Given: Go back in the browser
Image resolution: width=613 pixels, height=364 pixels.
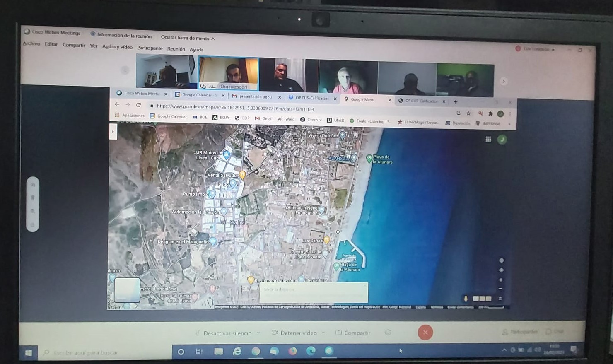Looking at the screenshot, I should point(117,104).
